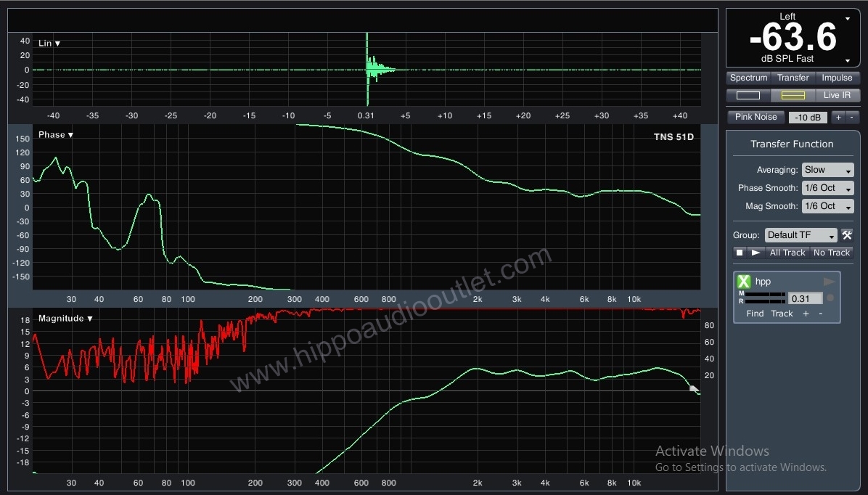868x495 pixels.
Task: Click the -10 dB generator level field
Action: (x=808, y=118)
